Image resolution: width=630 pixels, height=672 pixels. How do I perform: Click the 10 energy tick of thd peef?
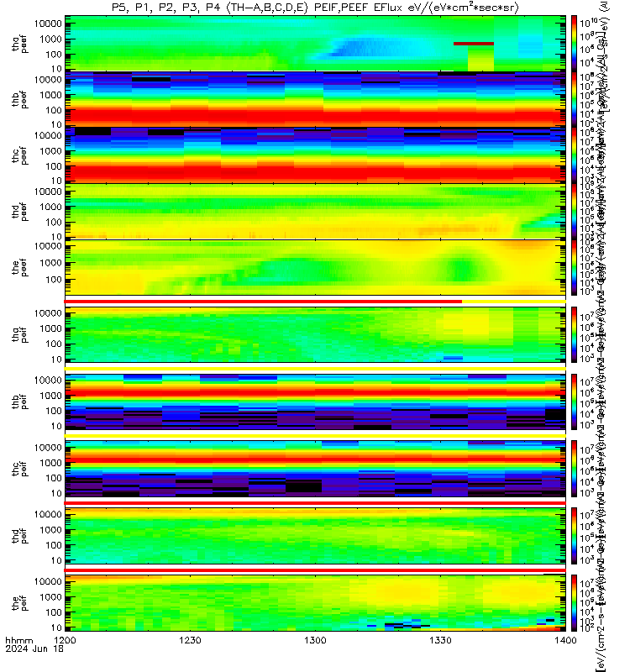[x=56, y=236]
